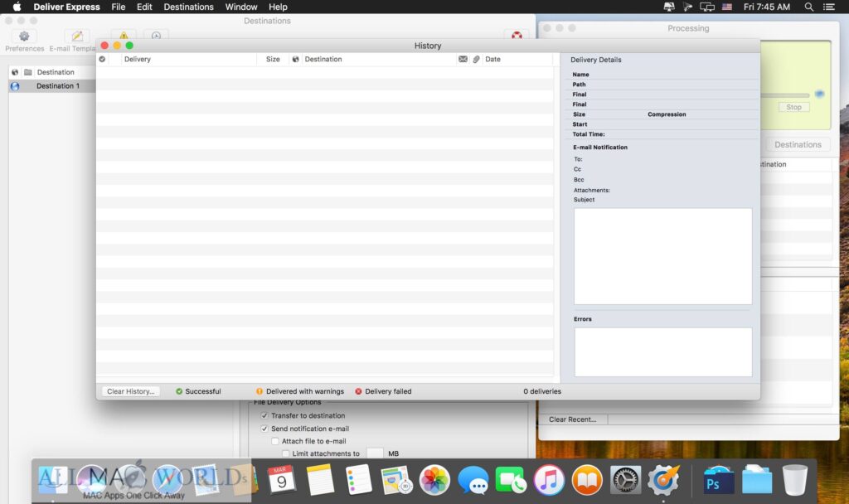Sort History by the paperclip attachment column
849x504 pixels.
pos(476,59)
